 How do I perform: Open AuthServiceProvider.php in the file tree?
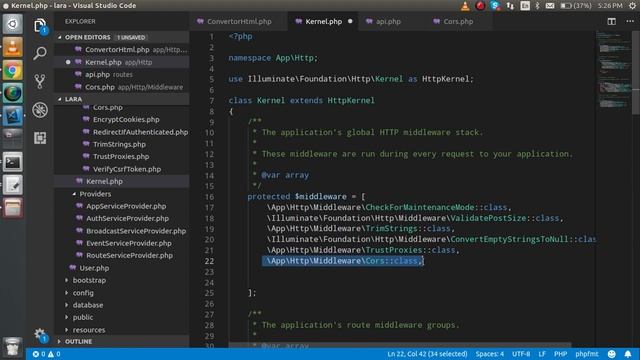(x=122, y=218)
